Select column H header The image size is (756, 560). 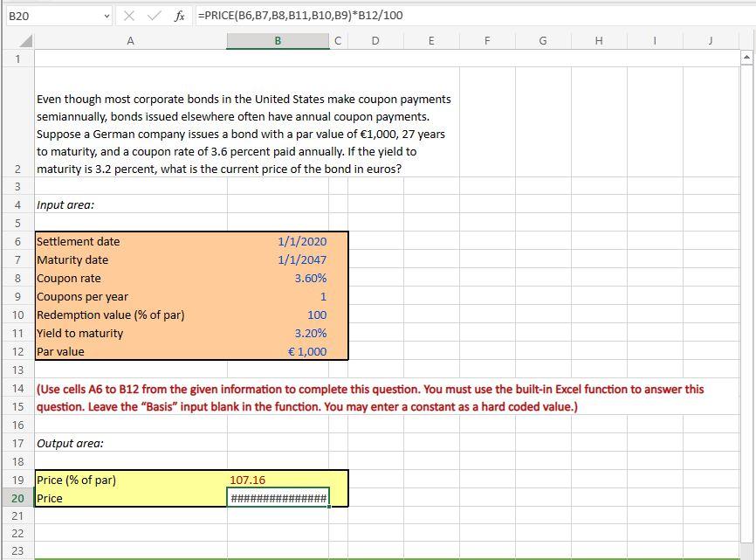pyautogui.click(x=600, y=41)
